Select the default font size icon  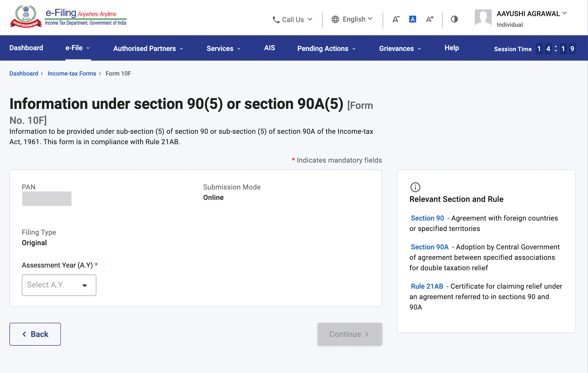coord(412,19)
